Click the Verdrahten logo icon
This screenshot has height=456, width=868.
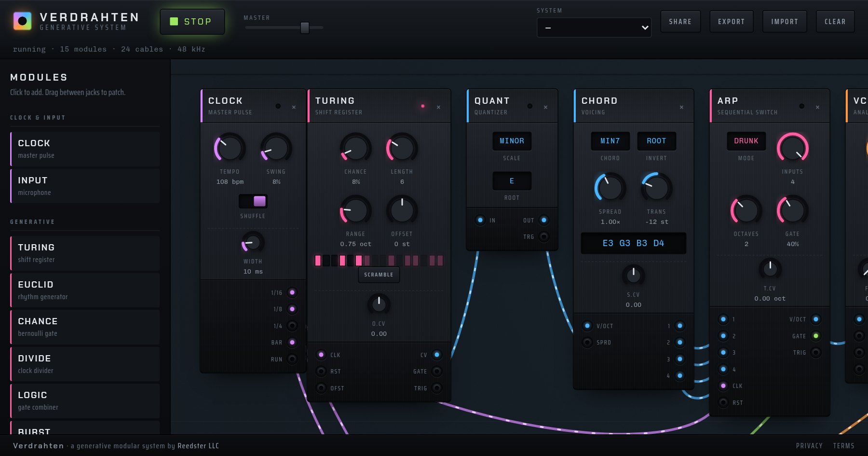pyautogui.click(x=22, y=21)
